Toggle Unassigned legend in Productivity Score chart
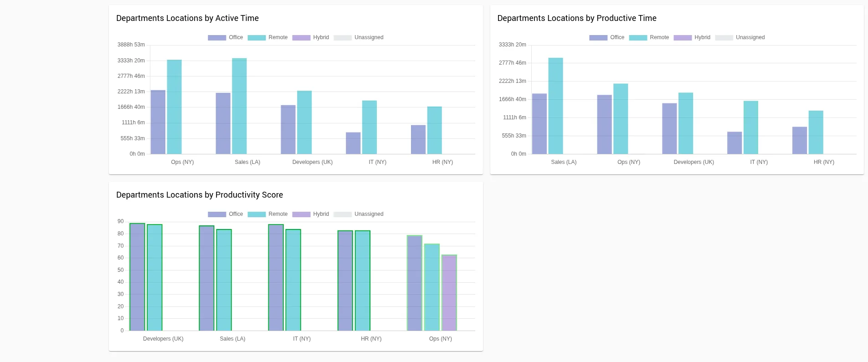Viewport: 868px width, 362px height. [359, 214]
